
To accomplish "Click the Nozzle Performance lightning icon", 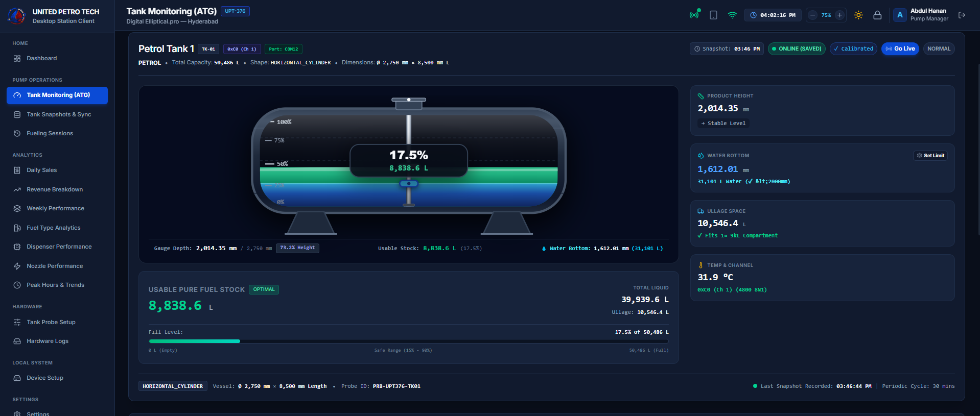I will (17, 266).
